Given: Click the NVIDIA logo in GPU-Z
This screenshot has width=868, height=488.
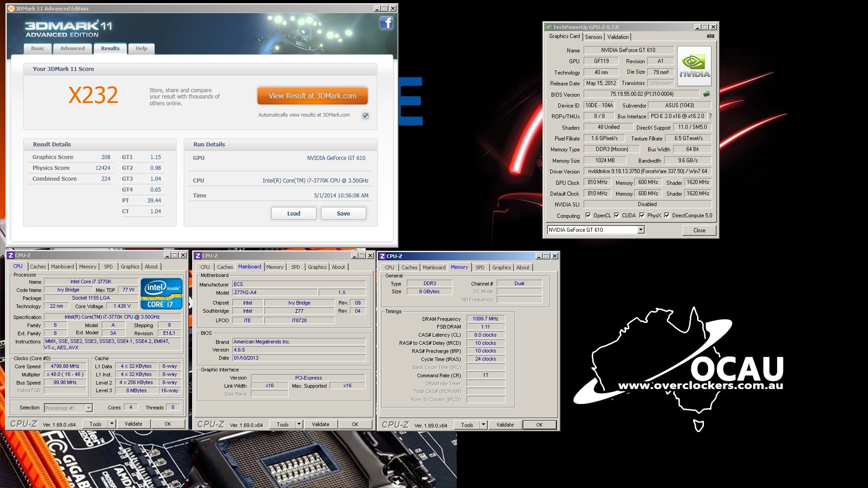Looking at the screenshot, I should pyautogui.click(x=694, y=66).
